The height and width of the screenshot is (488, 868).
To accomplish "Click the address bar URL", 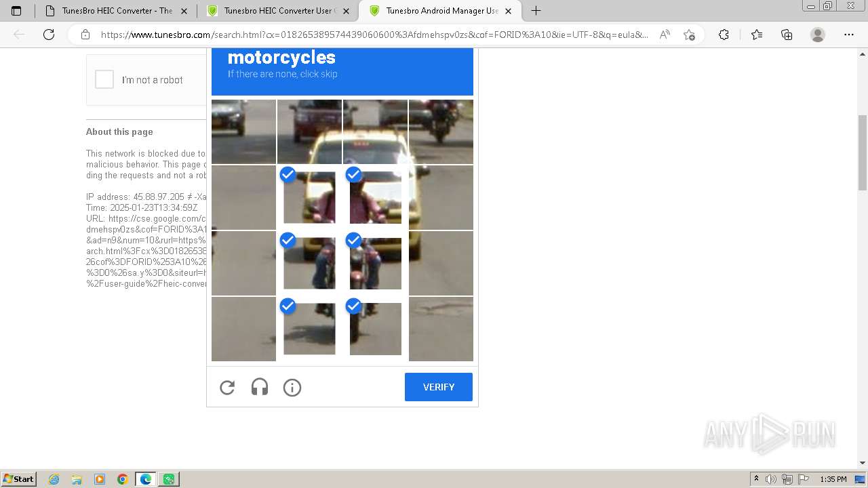I will coord(374,35).
